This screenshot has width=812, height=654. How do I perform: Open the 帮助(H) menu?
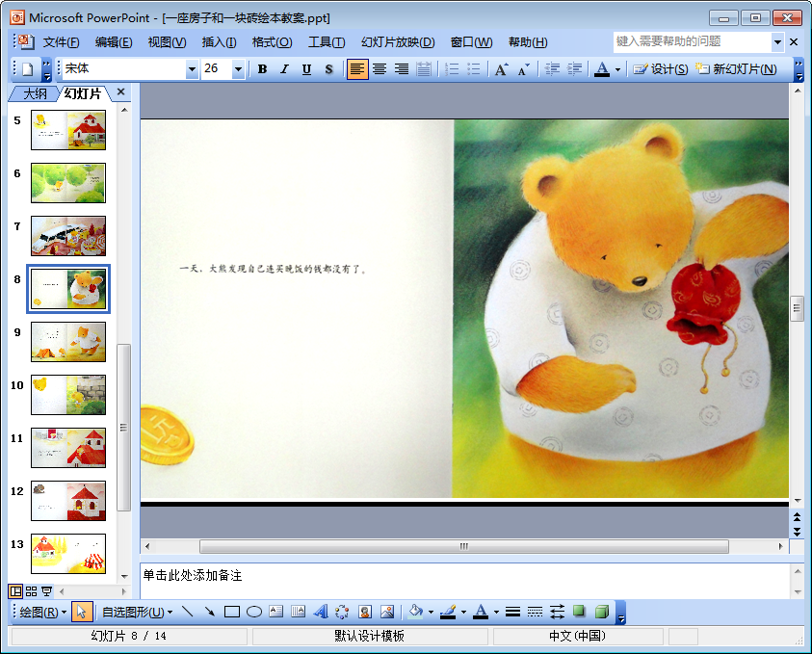pos(528,42)
